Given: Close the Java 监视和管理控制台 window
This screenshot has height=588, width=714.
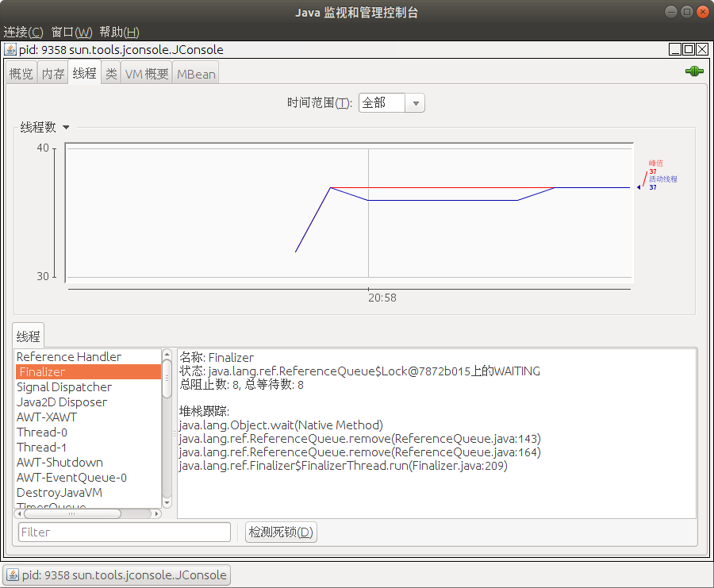Looking at the screenshot, I should (703, 12).
